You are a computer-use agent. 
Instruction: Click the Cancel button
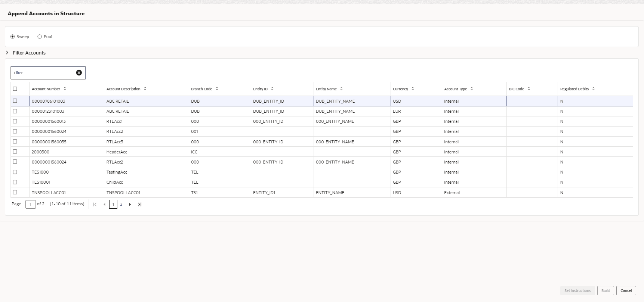coord(626,290)
